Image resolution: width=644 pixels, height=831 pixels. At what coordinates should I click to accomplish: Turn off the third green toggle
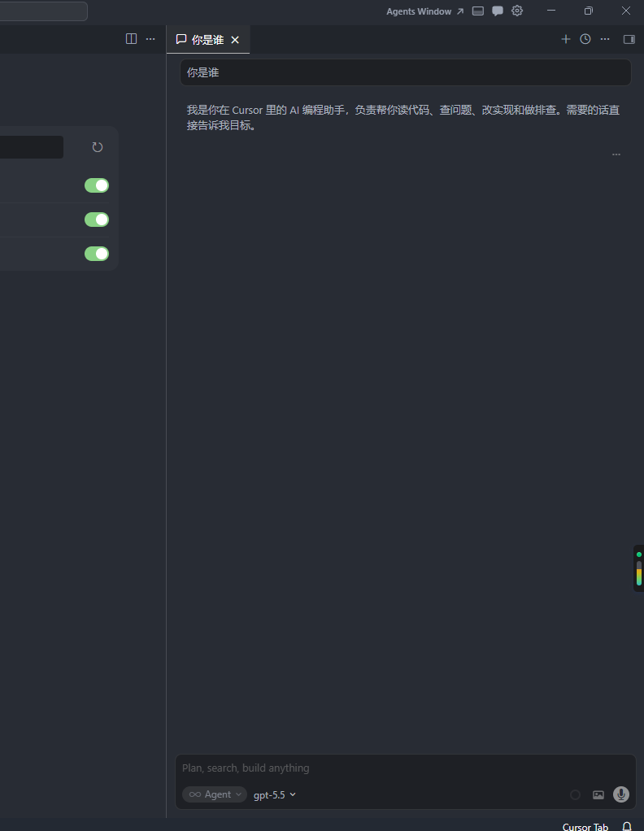coord(97,254)
